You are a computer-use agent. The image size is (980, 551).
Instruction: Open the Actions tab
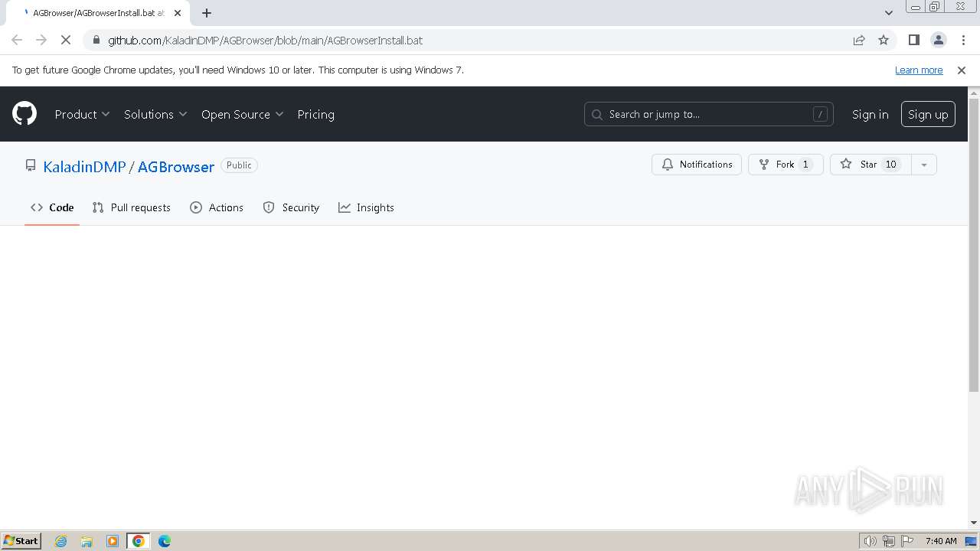(217, 207)
